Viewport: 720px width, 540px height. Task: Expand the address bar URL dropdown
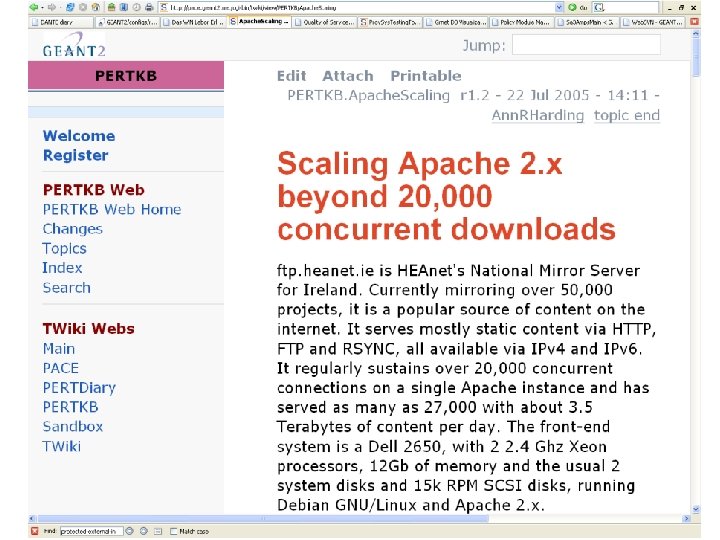pyautogui.click(x=559, y=7)
